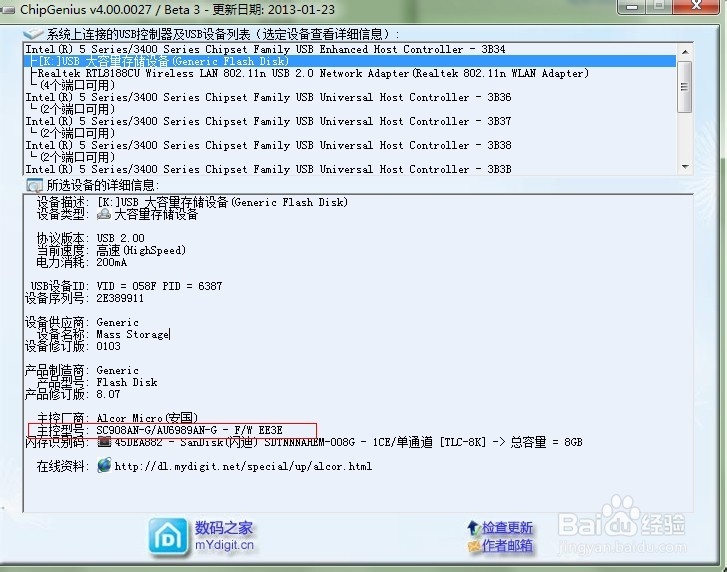Click the SanDisk SDTNNNAHEM-008G flash ID text
The width and height of the screenshot is (727, 572).
[348, 442]
